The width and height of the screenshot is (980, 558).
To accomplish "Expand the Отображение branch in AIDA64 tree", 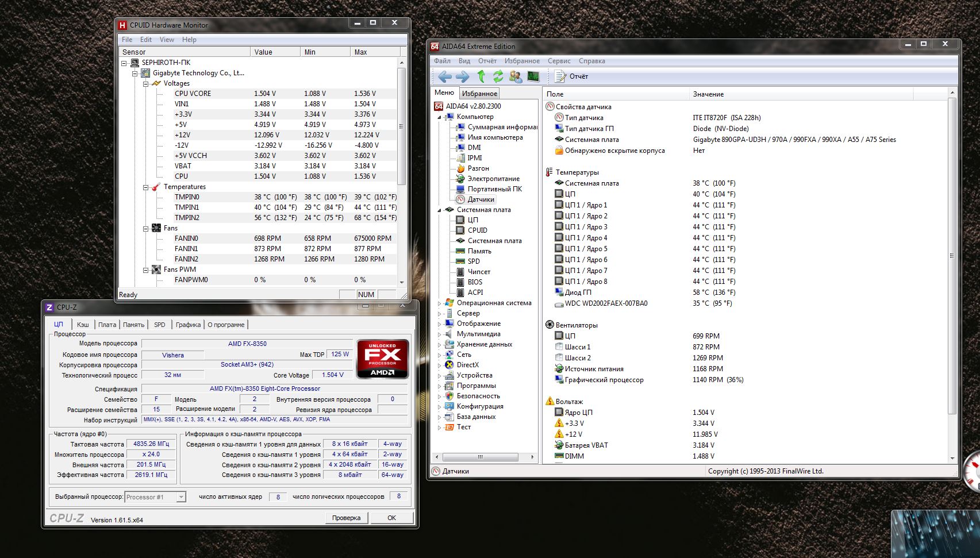I will click(440, 324).
